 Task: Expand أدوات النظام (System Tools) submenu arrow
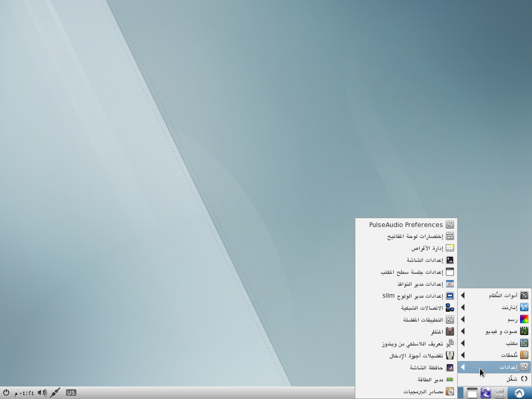pos(462,296)
